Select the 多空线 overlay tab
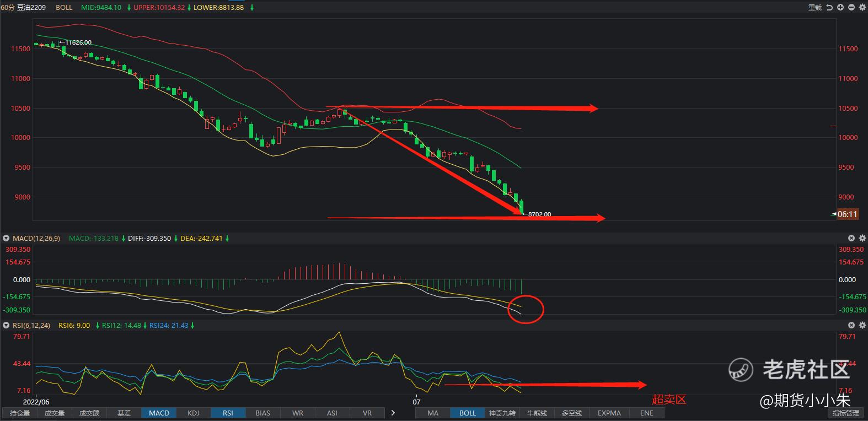Viewport: 868px width, 421px height. click(x=572, y=413)
